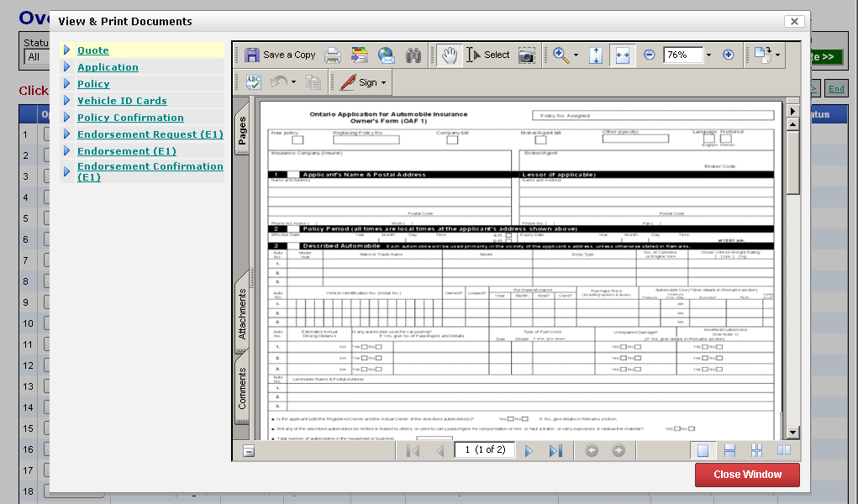Open the Endorsement Confirmation (E1) link
Image resolution: width=858 pixels, height=504 pixels.
[x=150, y=171]
